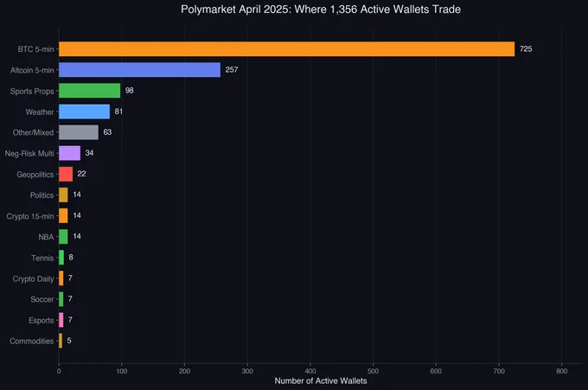Image resolution: width=588 pixels, height=390 pixels.
Task: Click the x-axis tick label 100
Action: tap(122, 371)
